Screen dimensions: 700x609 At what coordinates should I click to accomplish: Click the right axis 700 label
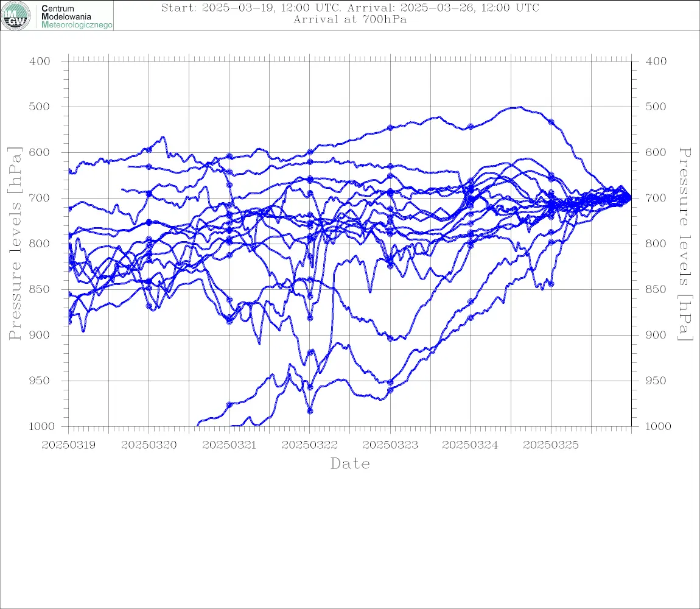point(656,198)
